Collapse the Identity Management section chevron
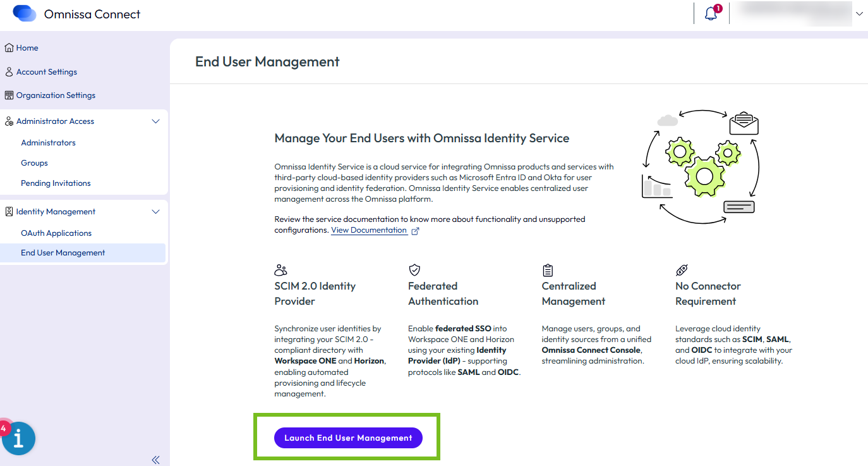The width and height of the screenshot is (868, 466). tap(156, 212)
